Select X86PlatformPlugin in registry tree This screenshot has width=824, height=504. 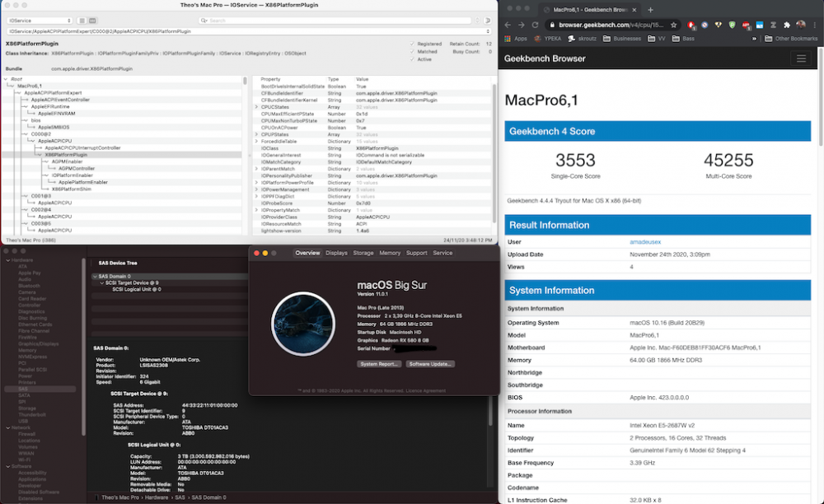click(66, 155)
